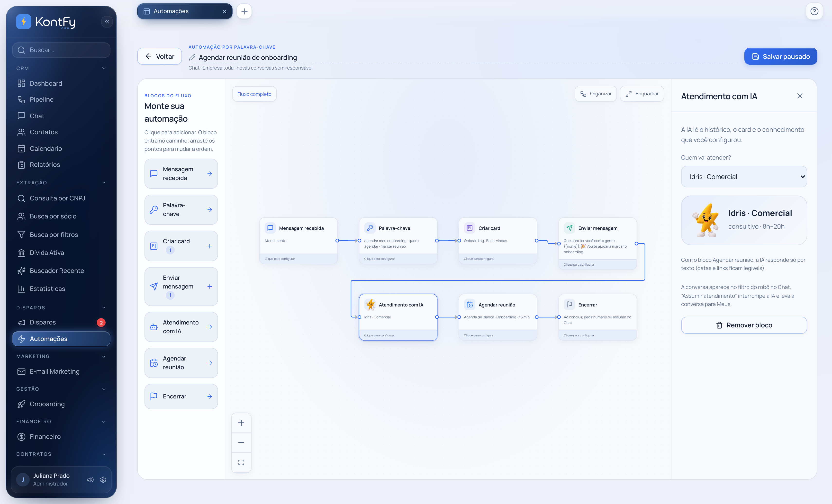Select the Enviar mensagem node on canvas
Viewport: 832px width, 504px height.
(x=597, y=243)
